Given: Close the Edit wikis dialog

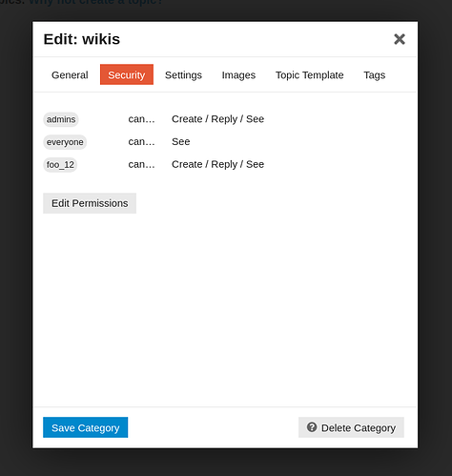Looking at the screenshot, I should point(400,39).
